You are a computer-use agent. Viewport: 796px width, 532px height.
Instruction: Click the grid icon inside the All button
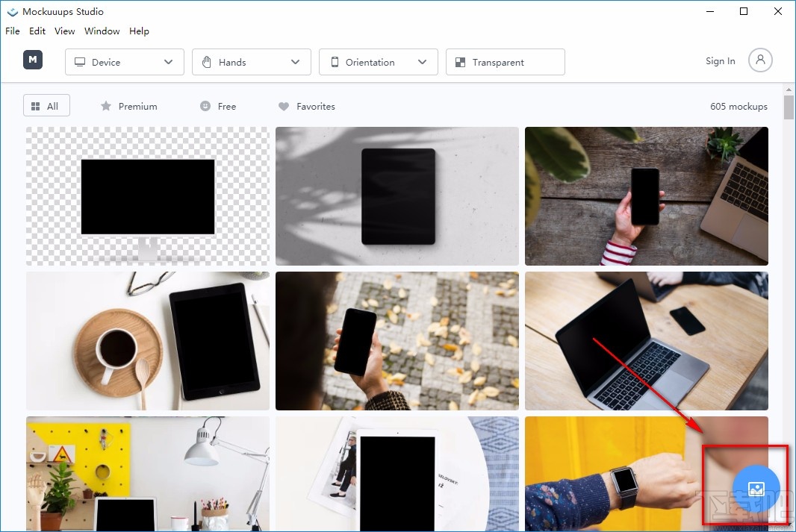[x=35, y=105]
